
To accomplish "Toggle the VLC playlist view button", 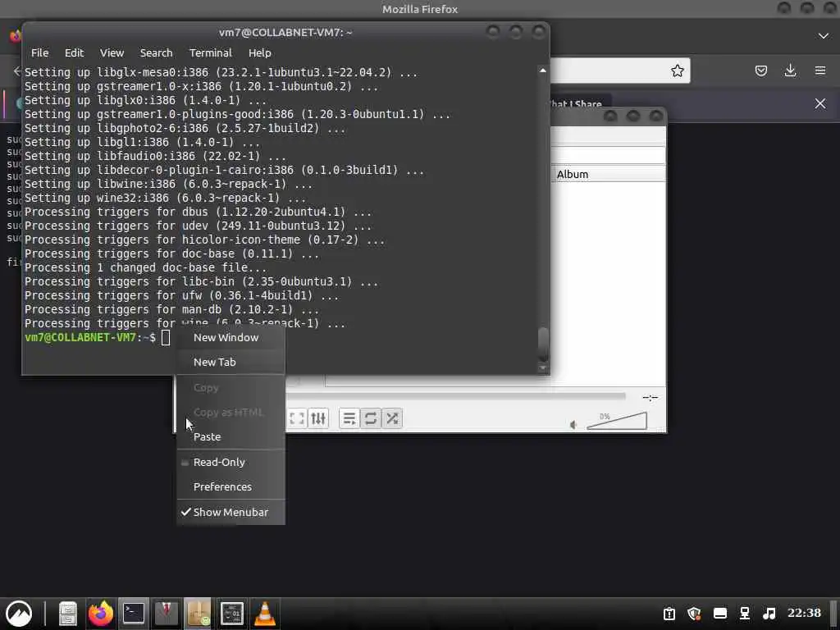I will click(x=349, y=418).
